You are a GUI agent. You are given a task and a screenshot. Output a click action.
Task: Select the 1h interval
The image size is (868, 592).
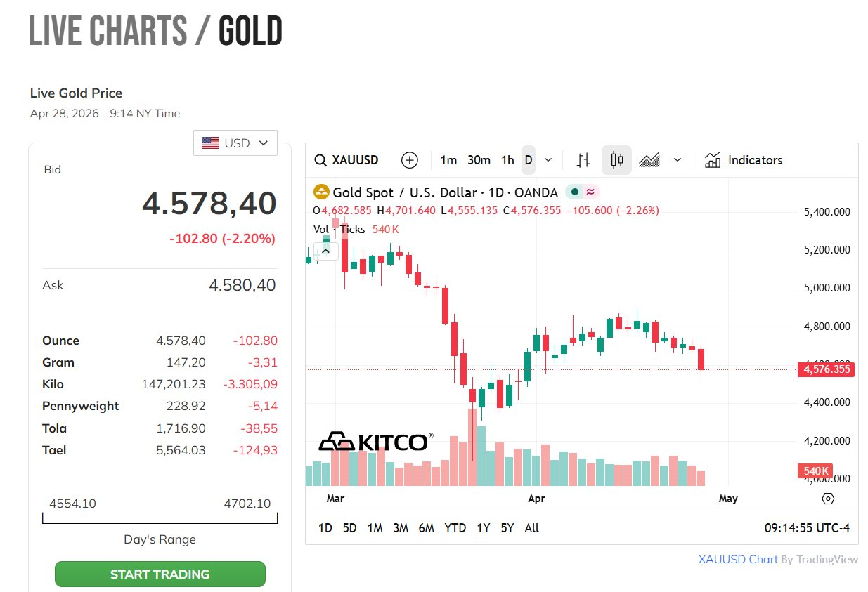point(507,160)
